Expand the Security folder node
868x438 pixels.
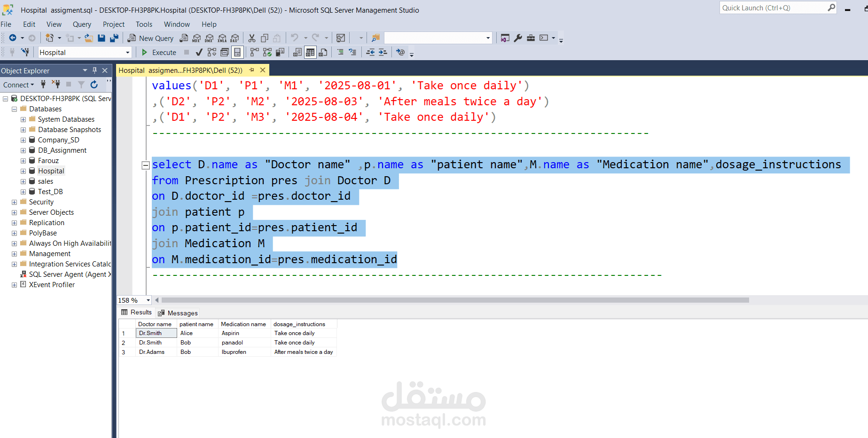click(14, 202)
